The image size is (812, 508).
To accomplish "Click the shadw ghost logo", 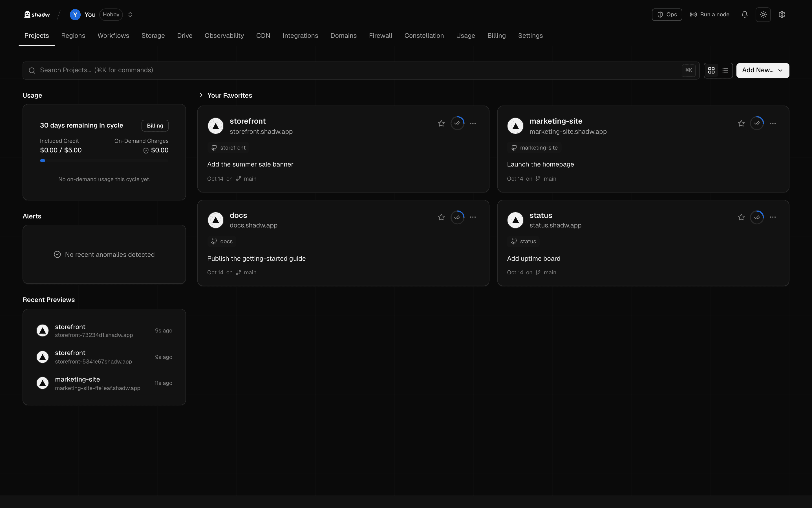I will point(37,14).
